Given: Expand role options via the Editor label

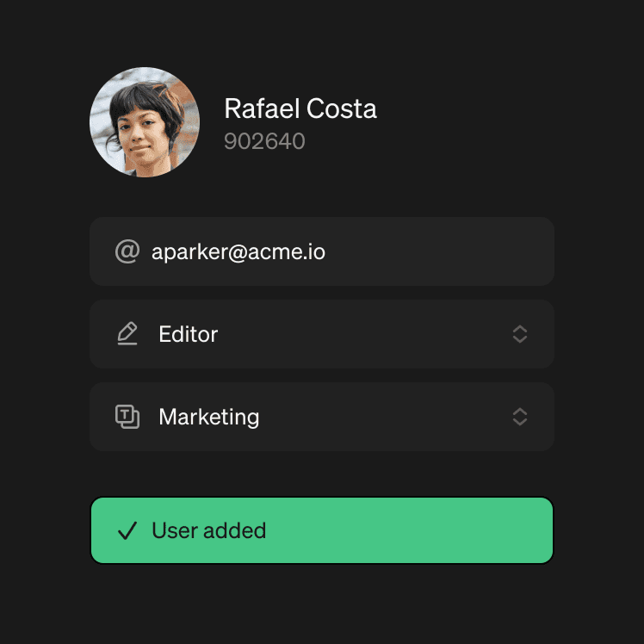Looking at the screenshot, I should click(x=189, y=334).
